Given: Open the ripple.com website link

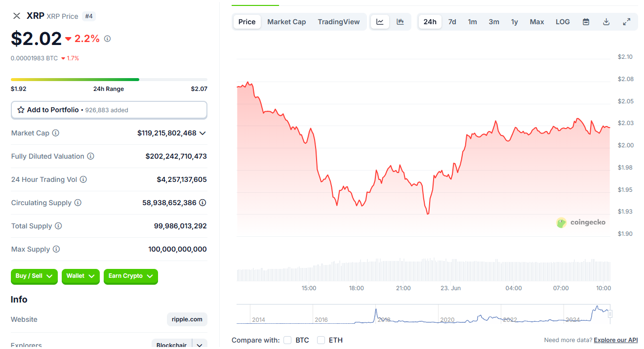Looking at the screenshot, I should pos(187,319).
